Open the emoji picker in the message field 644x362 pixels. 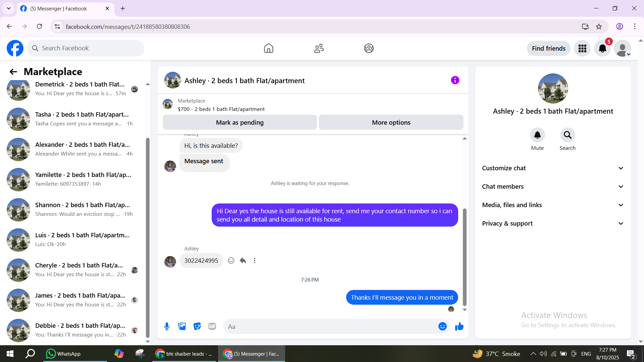pos(442,326)
